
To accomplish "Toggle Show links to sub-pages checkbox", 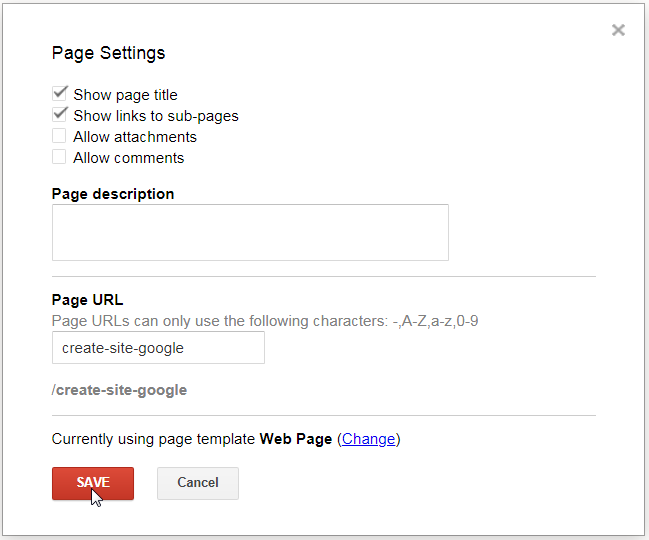I will pos(59,115).
